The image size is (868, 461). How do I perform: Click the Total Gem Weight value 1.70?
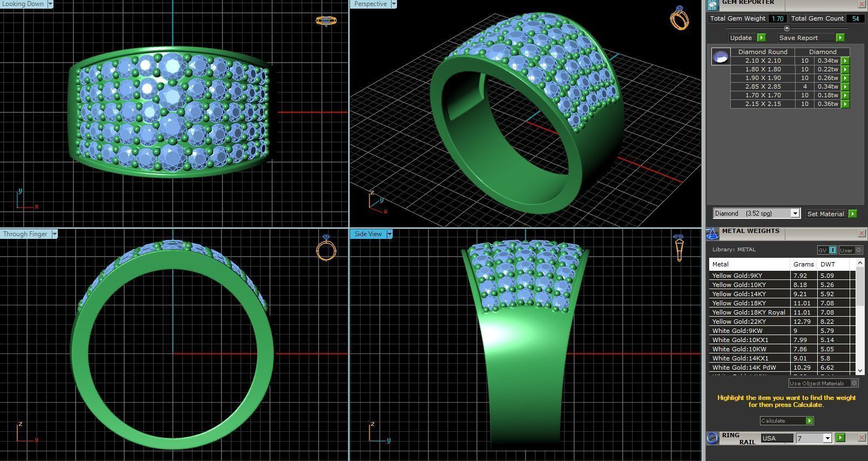[777, 18]
